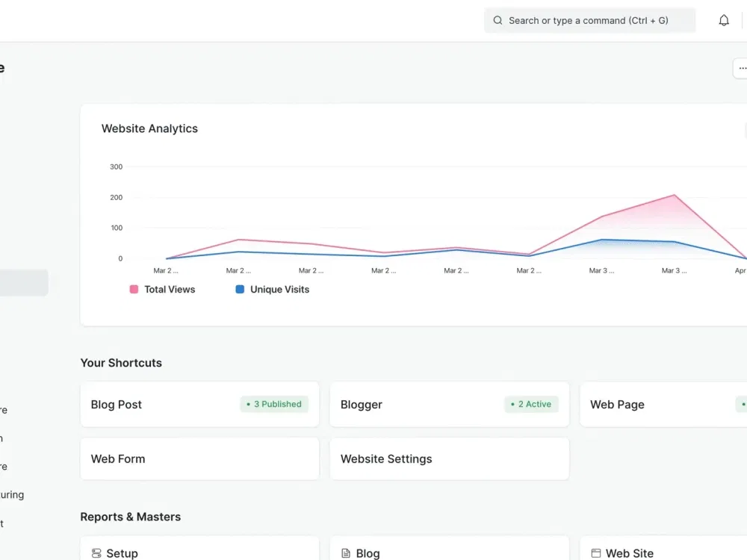Screen dimensions: 747x560
Task: Click the Website Analytics chart title
Action: point(149,128)
